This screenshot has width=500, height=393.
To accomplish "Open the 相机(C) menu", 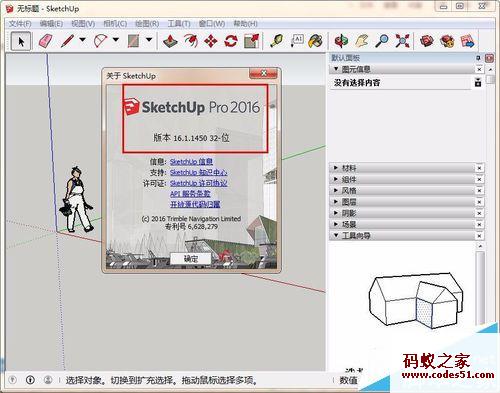I will [x=115, y=24].
